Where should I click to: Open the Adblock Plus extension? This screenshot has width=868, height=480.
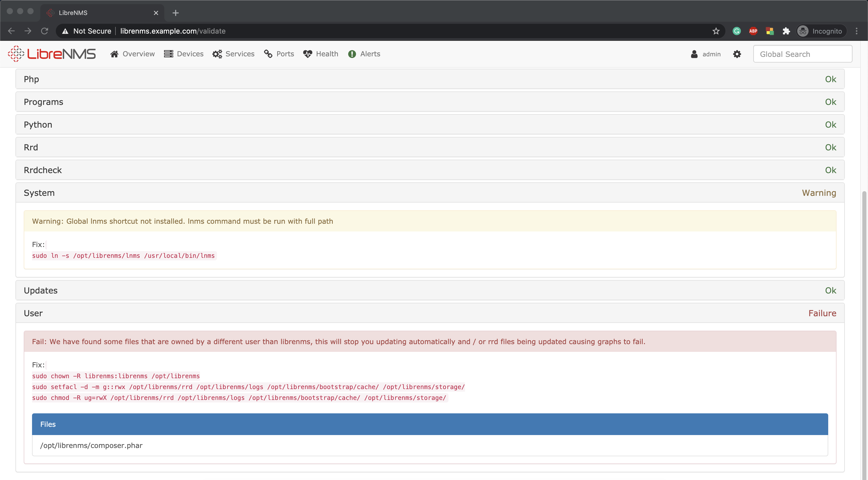pos(753,31)
